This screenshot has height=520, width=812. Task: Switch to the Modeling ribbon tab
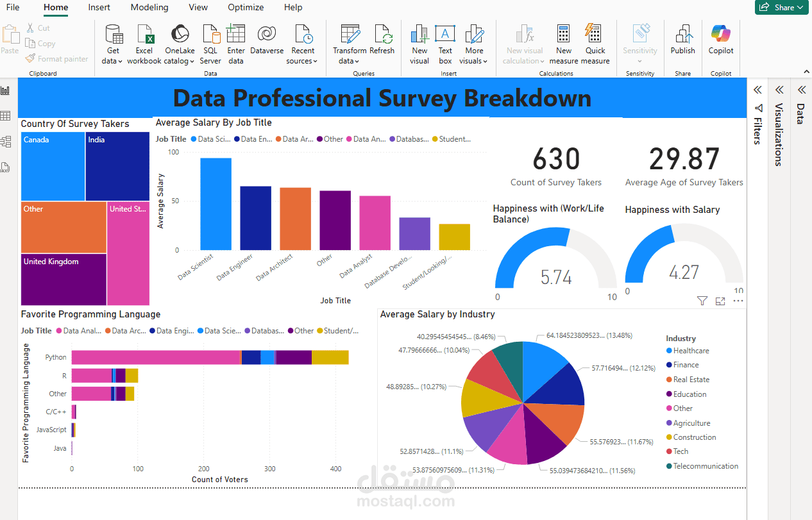click(x=149, y=8)
